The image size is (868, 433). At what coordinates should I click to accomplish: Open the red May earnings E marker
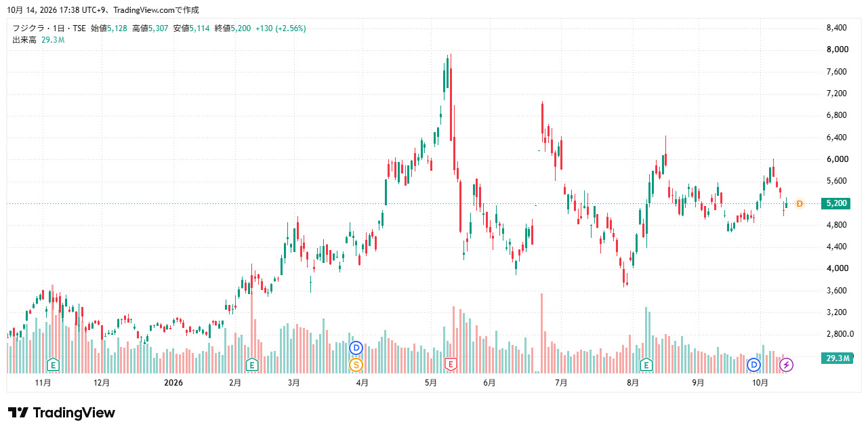click(x=451, y=365)
